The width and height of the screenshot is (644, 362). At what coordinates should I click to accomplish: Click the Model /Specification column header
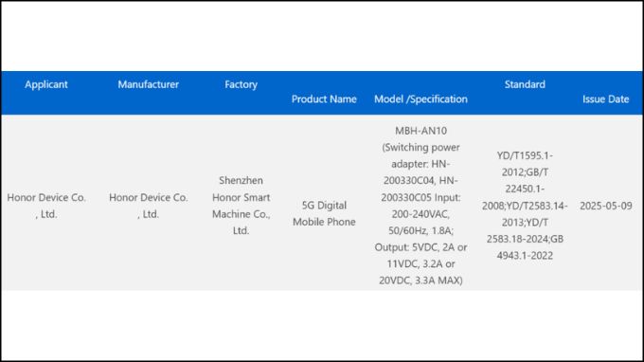420,99
